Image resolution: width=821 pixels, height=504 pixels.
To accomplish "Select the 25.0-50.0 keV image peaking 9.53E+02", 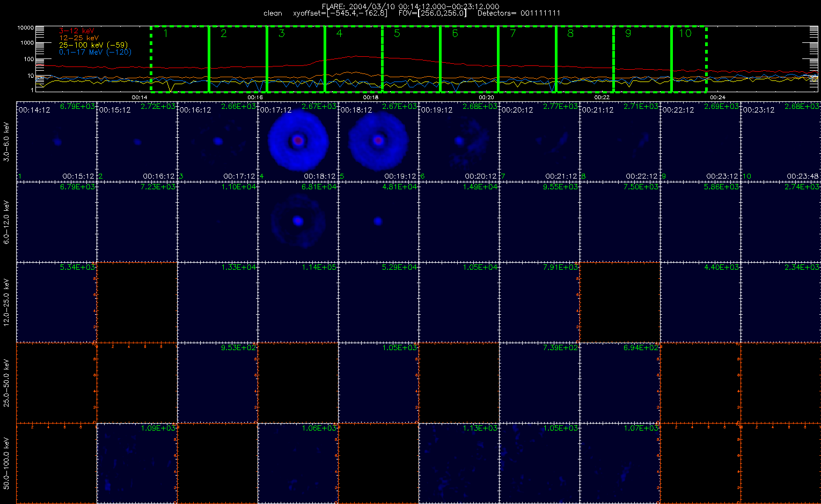I will pos(217,382).
